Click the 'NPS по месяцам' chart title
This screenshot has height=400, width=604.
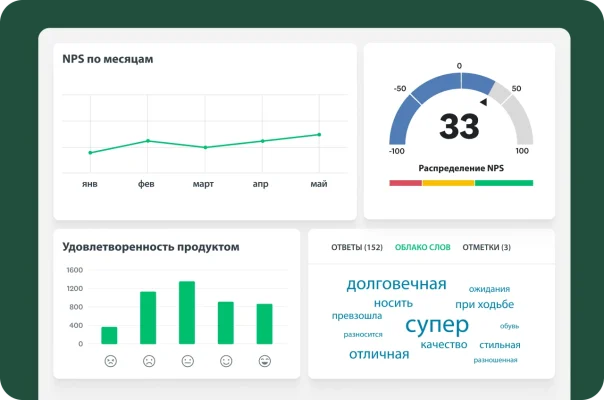click(107, 59)
